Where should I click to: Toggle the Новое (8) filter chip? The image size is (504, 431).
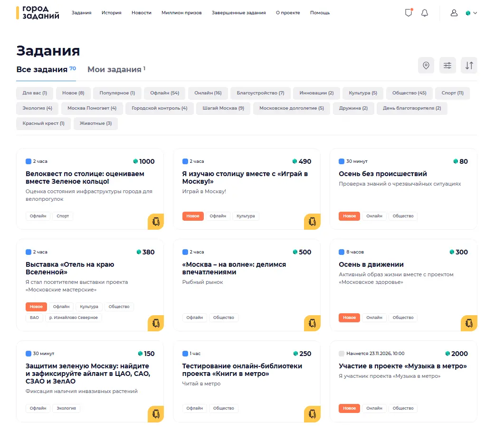coord(73,93)
